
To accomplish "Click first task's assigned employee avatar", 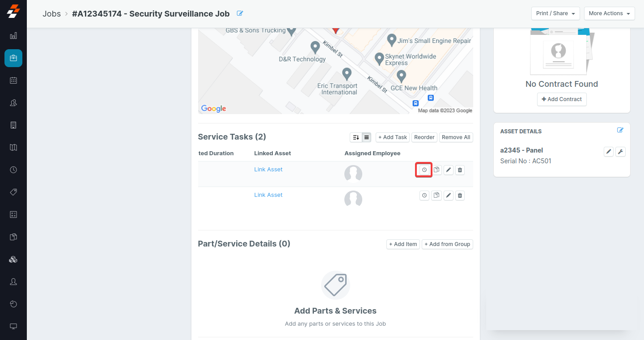I will [353, 174].
